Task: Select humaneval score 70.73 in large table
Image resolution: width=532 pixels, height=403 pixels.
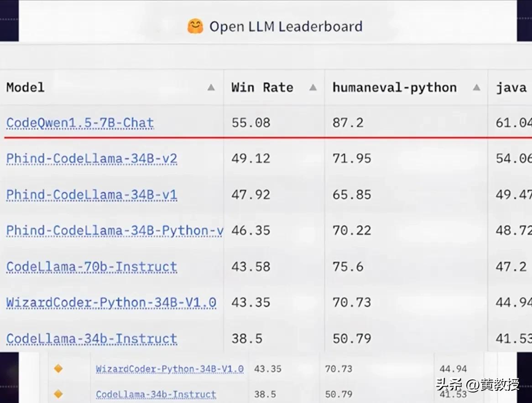Action: pos(352,302)
